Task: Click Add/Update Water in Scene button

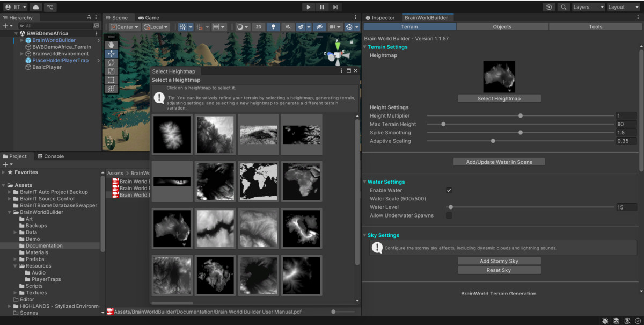Action: 499,162
